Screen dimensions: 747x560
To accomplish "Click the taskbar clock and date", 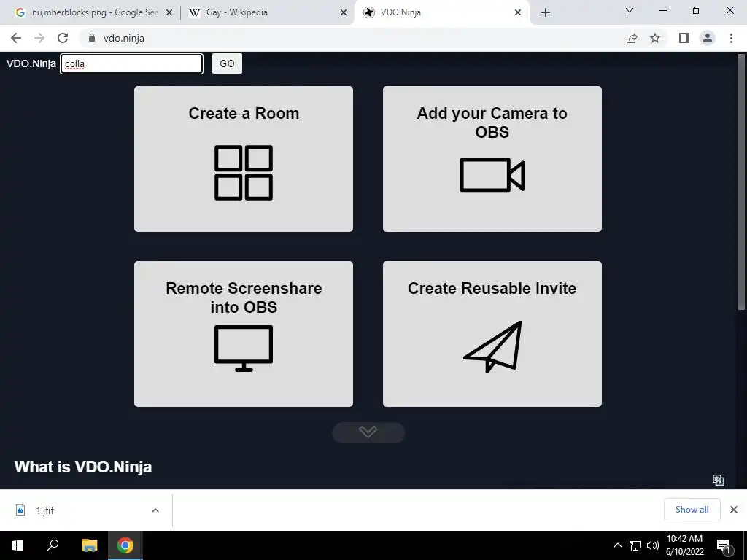I will 684,545.
